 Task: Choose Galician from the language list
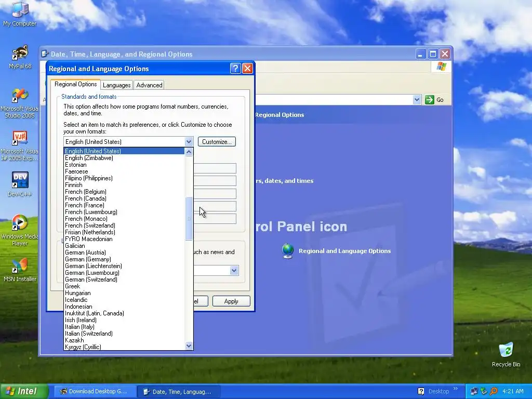coord(124,246)
